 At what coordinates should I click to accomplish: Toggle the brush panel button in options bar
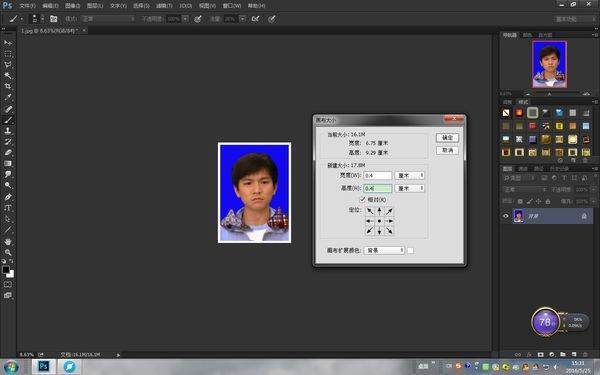click(x=54, y=18)
